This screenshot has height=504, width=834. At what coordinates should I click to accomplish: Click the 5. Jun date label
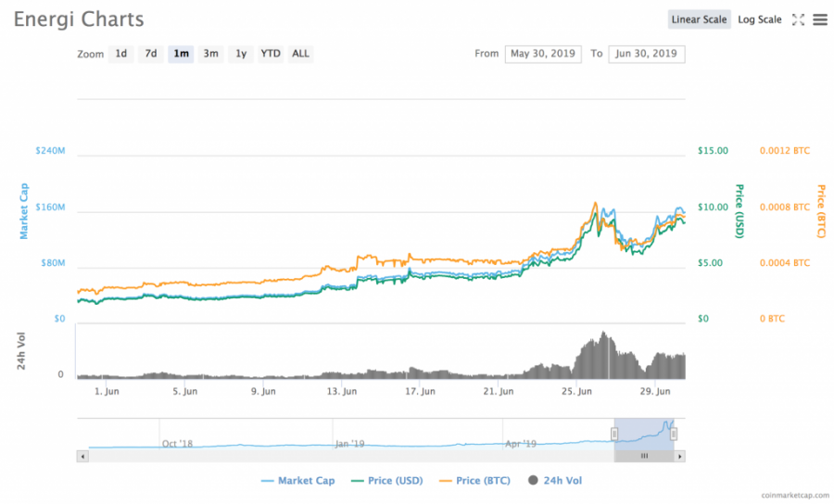coord(185,391)
